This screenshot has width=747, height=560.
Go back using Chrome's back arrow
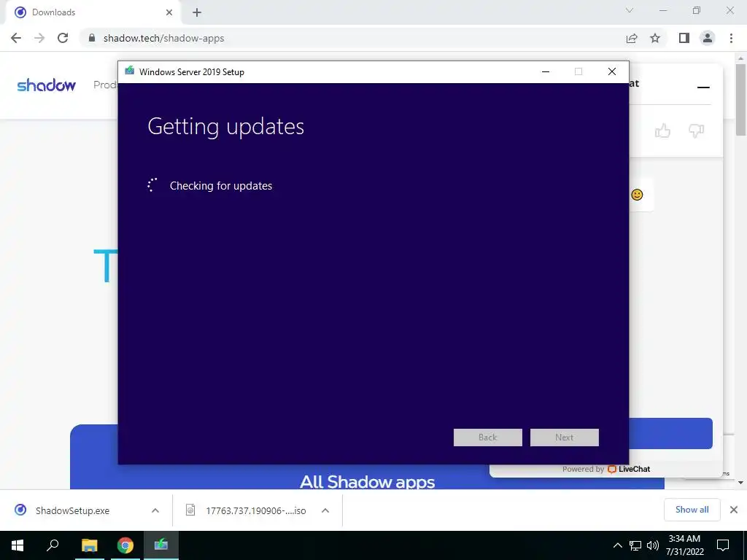[x=16, y=38]
